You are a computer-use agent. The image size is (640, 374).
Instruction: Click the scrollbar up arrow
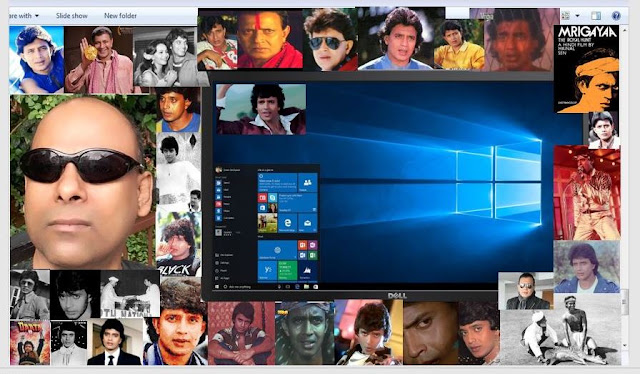point(624,31)
